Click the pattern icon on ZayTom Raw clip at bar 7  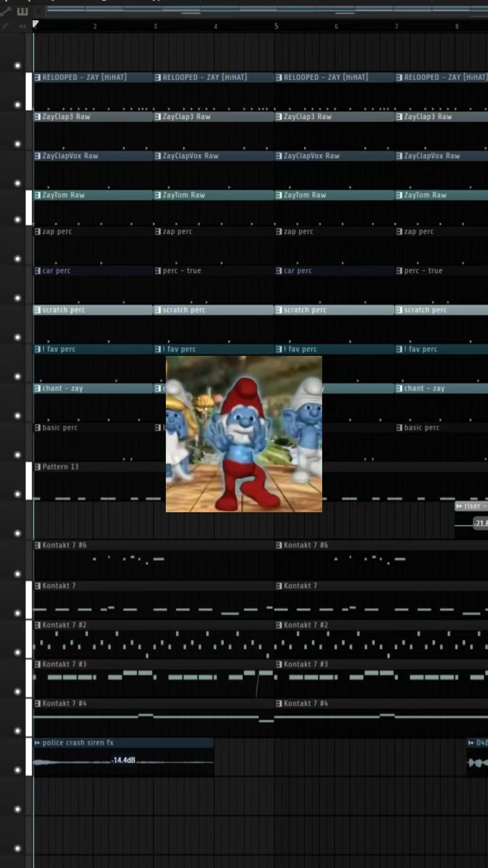click(399, 195)
